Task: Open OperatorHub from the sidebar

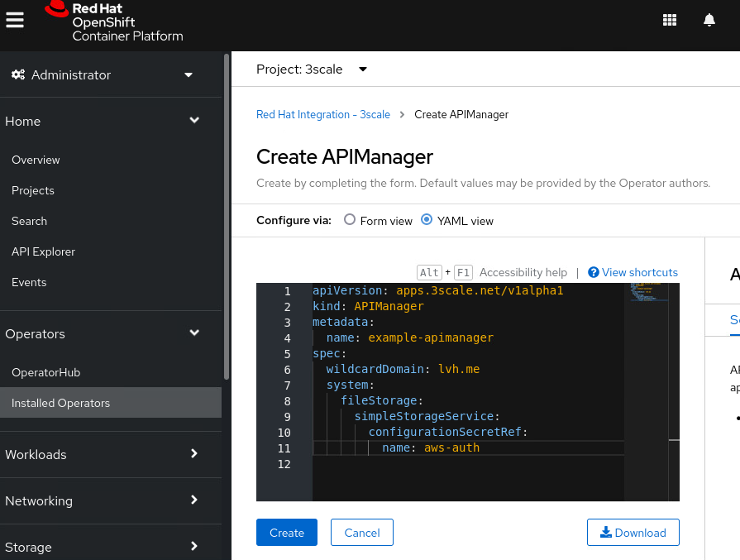Action: pos(45,372)
